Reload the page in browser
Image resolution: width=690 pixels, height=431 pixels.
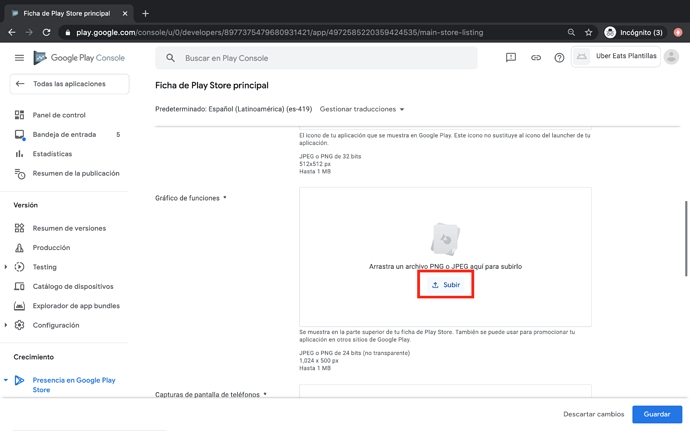[46, 32]
